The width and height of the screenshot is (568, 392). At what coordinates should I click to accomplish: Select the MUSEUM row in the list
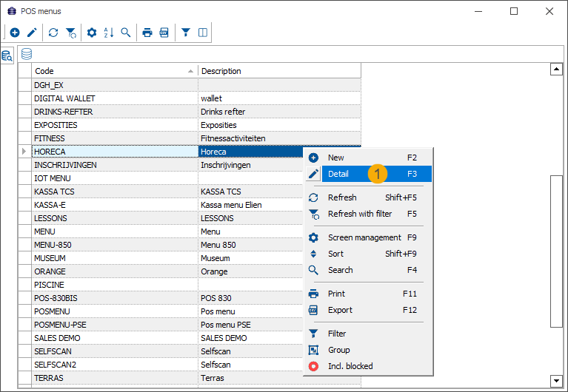(111, 258)
